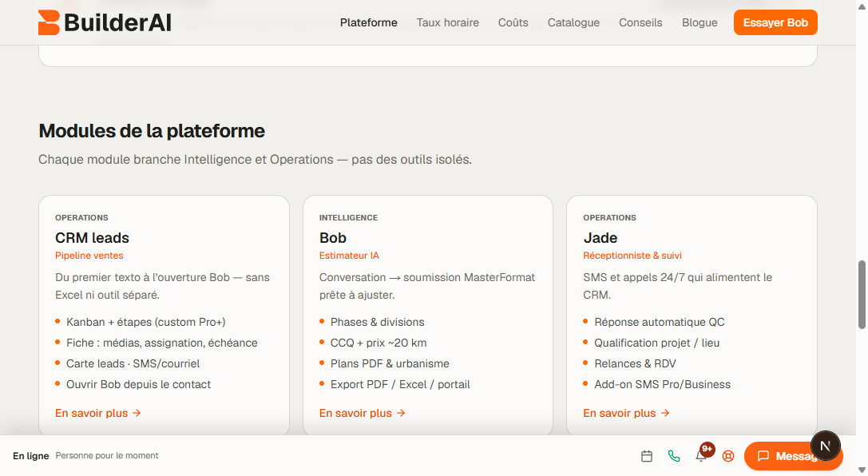Image resolution: width=868 pixels, height=476 pixels.
Task: Click 'Add-on SMS Pro/Business' bullet
Action: pos(662,385)
